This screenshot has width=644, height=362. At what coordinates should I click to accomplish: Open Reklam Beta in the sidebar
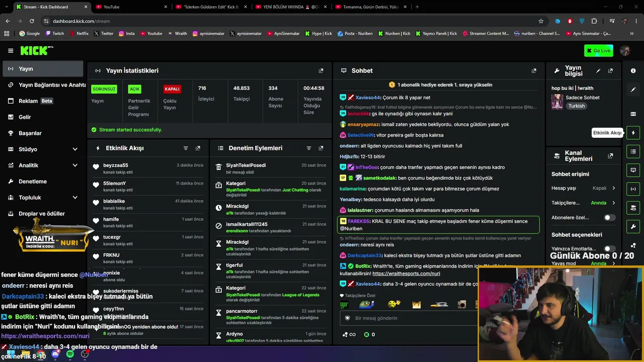43,101
